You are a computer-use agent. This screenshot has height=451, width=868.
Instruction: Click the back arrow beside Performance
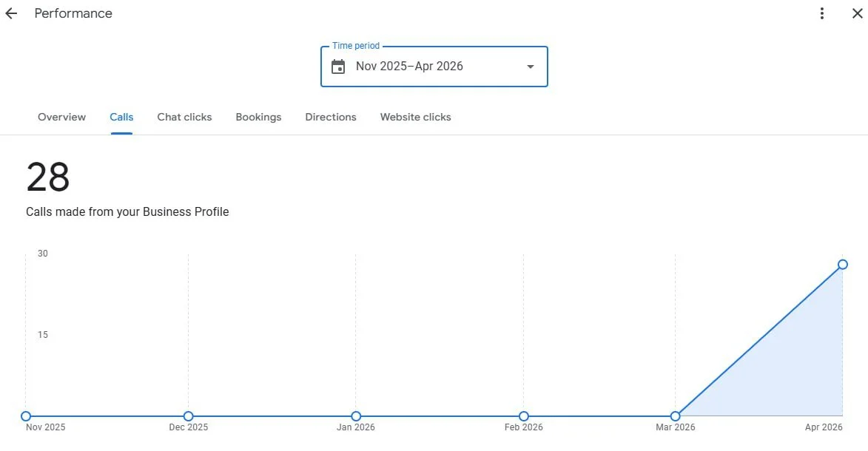pos(11,13)
